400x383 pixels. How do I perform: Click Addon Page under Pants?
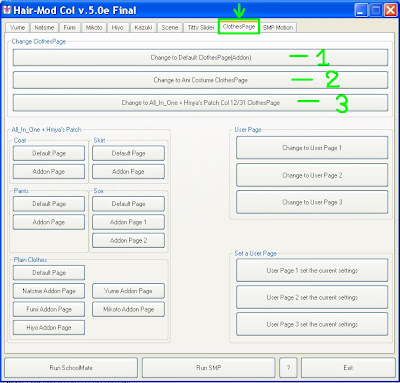tap(49, 222)
